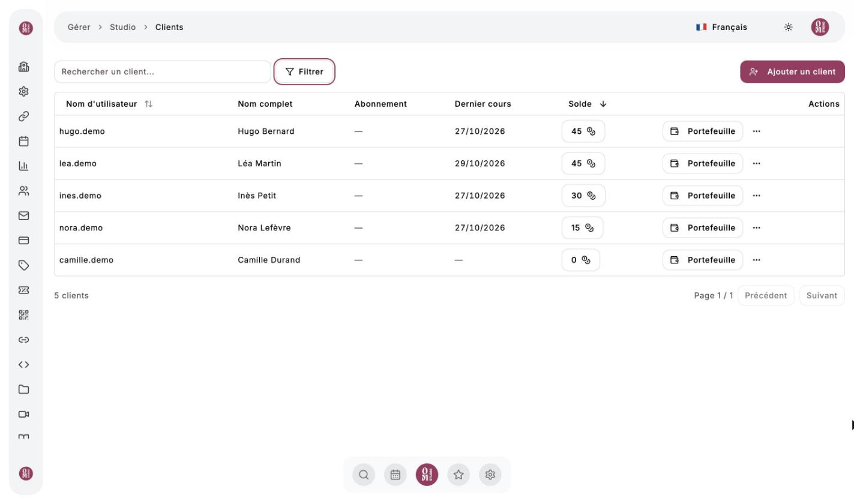Open the QR code sidebar icon

[24, 314]
